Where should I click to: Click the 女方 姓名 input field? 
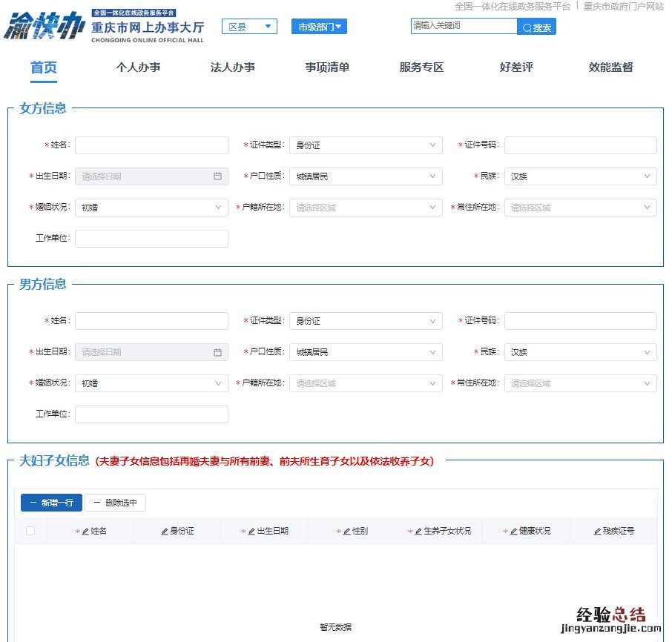click(151, 145)
